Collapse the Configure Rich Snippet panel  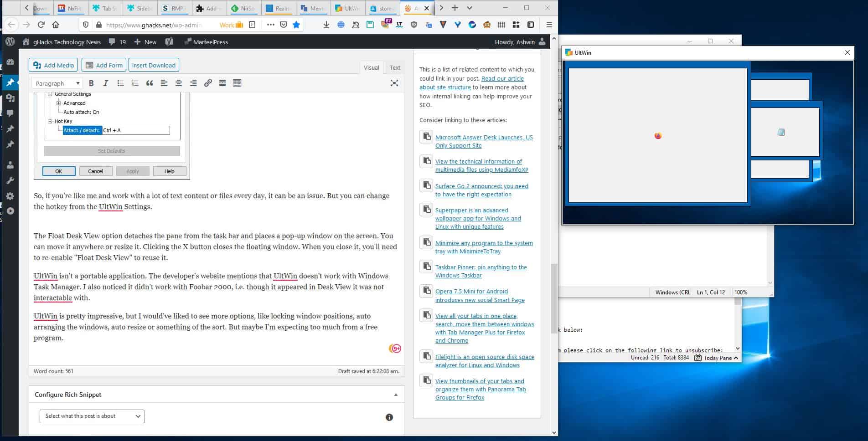396,395
